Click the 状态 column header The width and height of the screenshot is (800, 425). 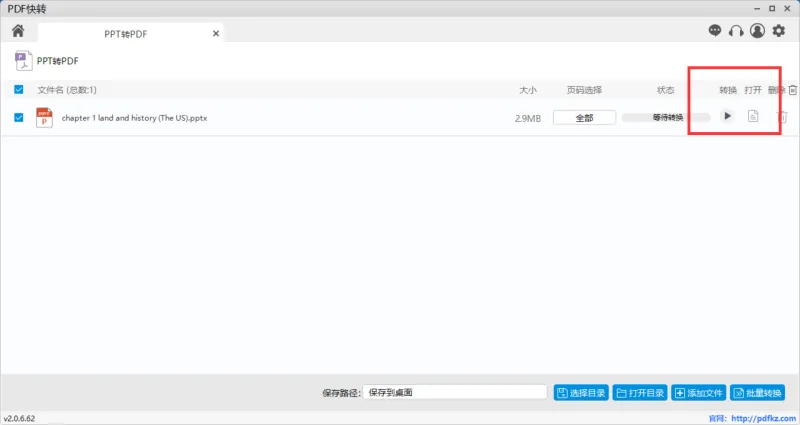click(x=665, y=90)
